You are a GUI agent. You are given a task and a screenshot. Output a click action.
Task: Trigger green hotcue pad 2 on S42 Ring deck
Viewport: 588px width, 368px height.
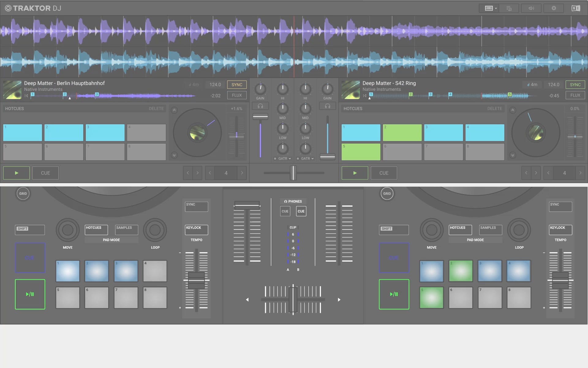402,132
